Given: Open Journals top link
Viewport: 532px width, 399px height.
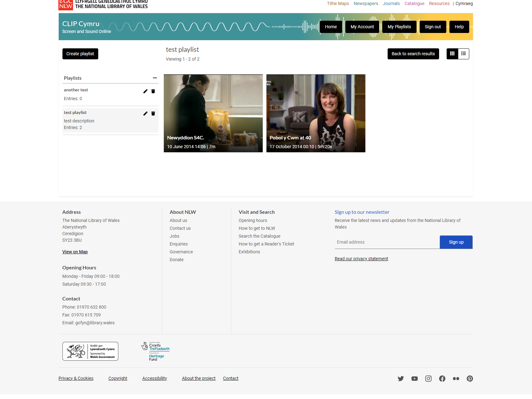Looking at the screenshot, I should [x=391, y=3].
